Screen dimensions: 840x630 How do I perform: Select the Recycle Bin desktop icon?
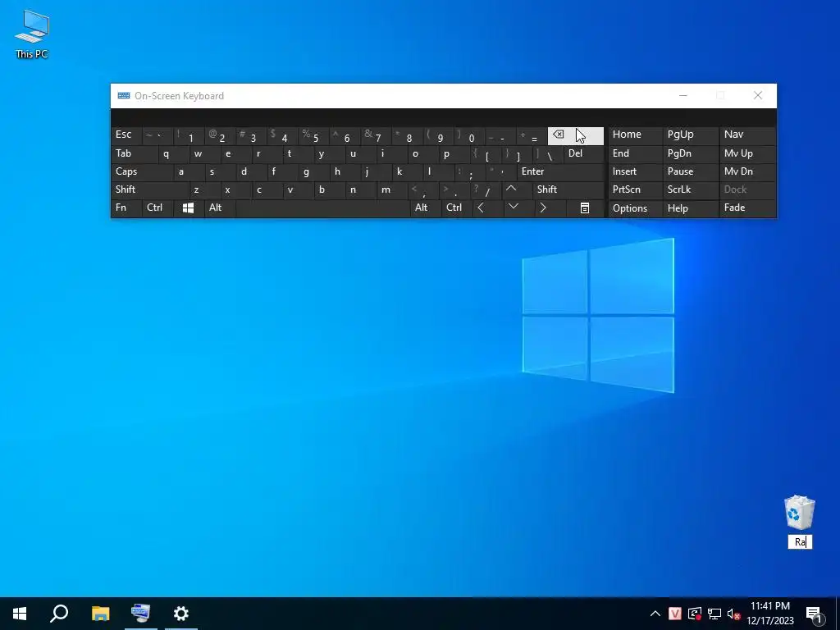(799, 513)
